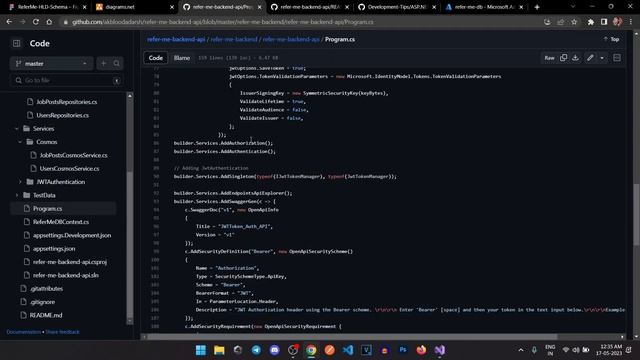Open JobPostsRepositories.cs in the file tree
640x360 pixels.
coord(67,102)
